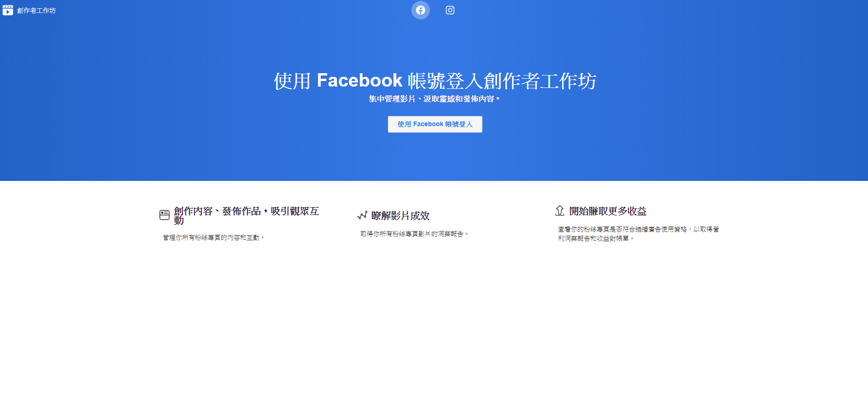
Task: Select the Facebook platform icon
Action: (x=421, y=10)
